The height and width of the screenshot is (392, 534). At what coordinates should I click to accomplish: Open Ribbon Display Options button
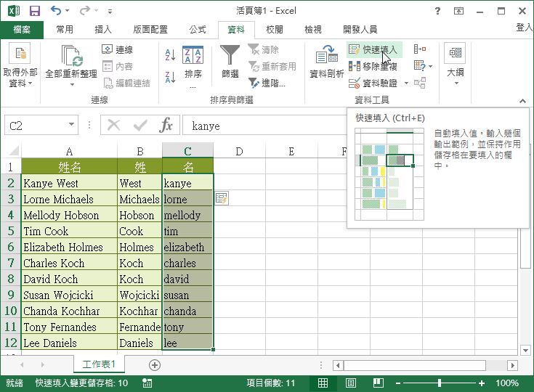pos(458,11)
